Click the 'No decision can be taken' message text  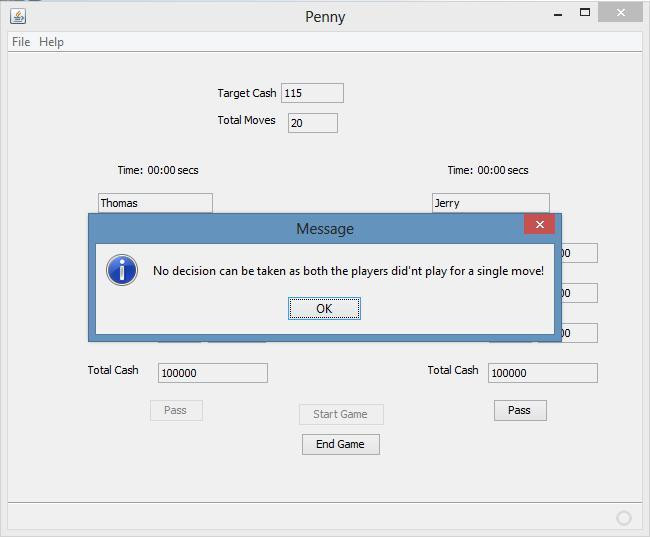pyautogui.click(x=348, y=271)
